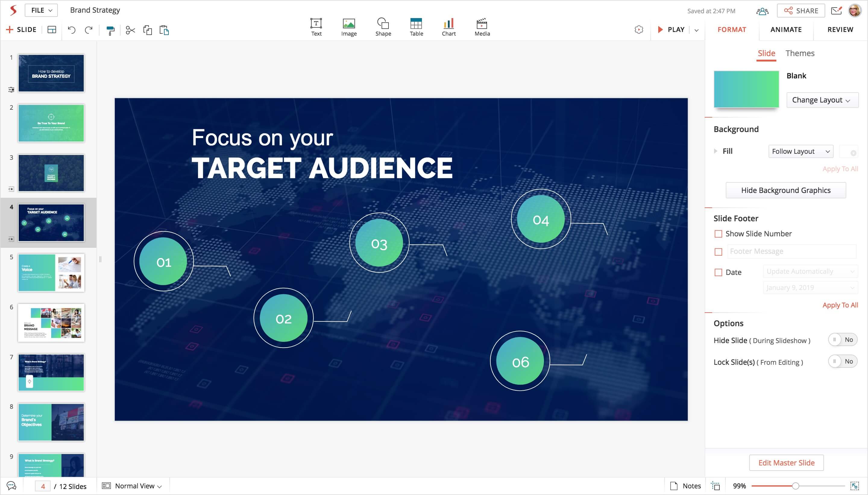Open the comments speech bubble icon

coord(11,486)
